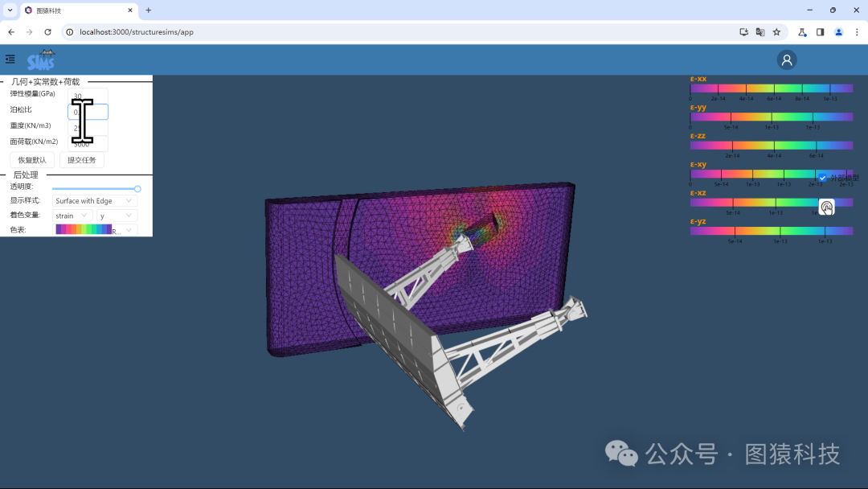
Task: Open the Chrome profile icon
Action: point(838,32)
